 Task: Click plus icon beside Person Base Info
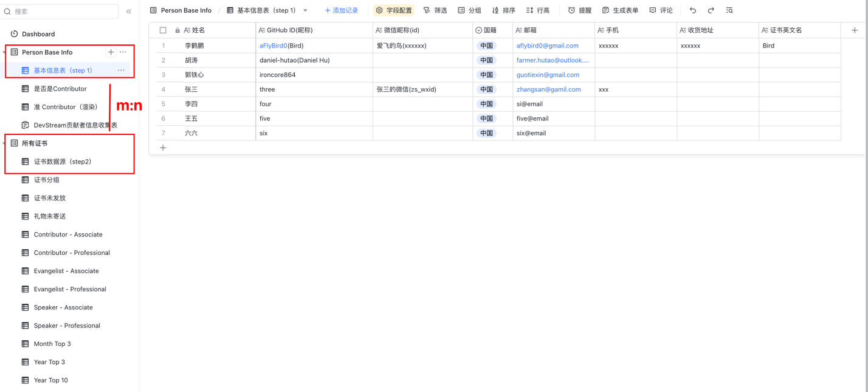pos(111,52)
